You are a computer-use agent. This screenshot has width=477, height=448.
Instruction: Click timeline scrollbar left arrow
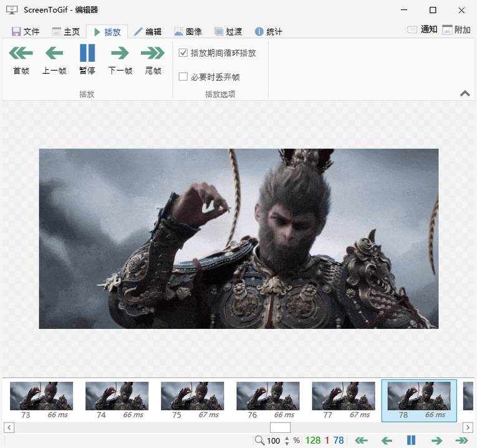click(9, 427)
